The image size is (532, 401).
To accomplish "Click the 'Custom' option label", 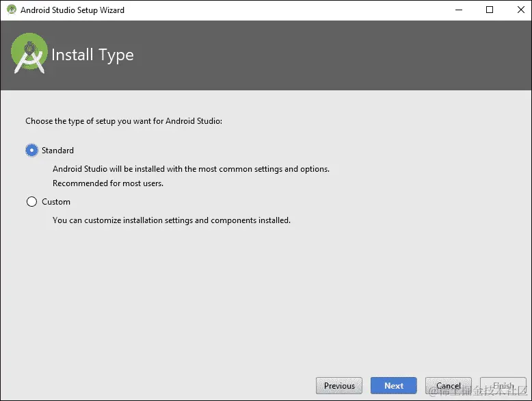I will click(56, 202).
